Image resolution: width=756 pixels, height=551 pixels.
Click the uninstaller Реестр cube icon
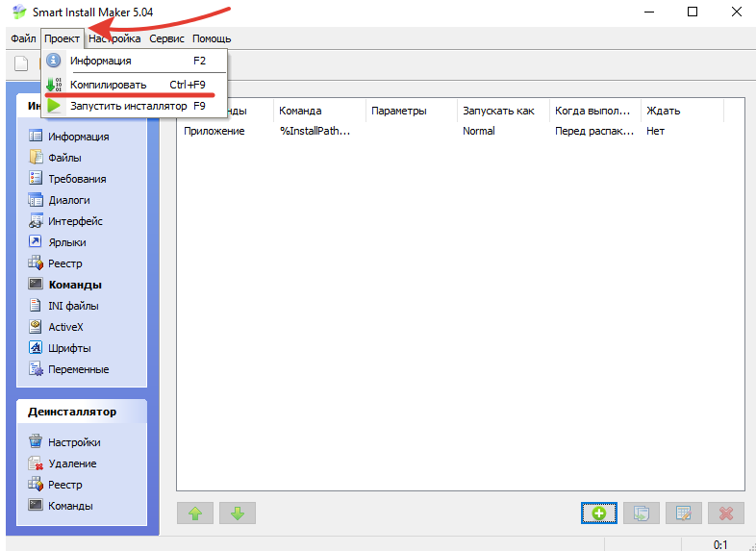pos(36,484)
